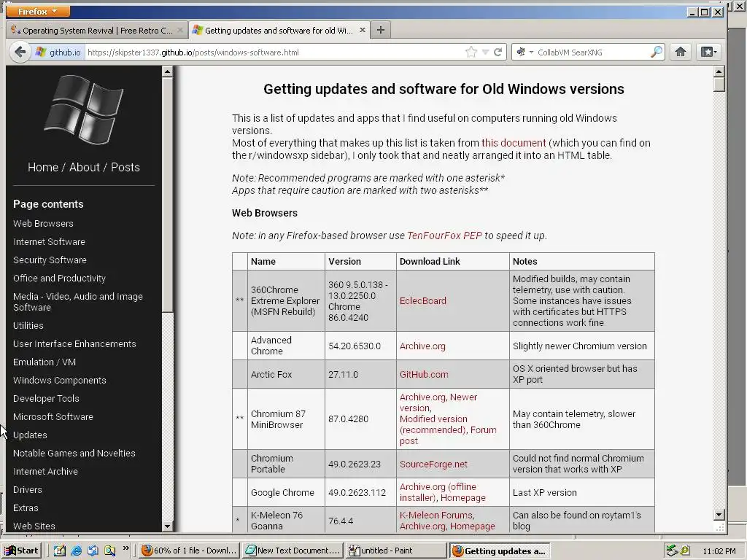Jump to Updates section

click(30, 435)
